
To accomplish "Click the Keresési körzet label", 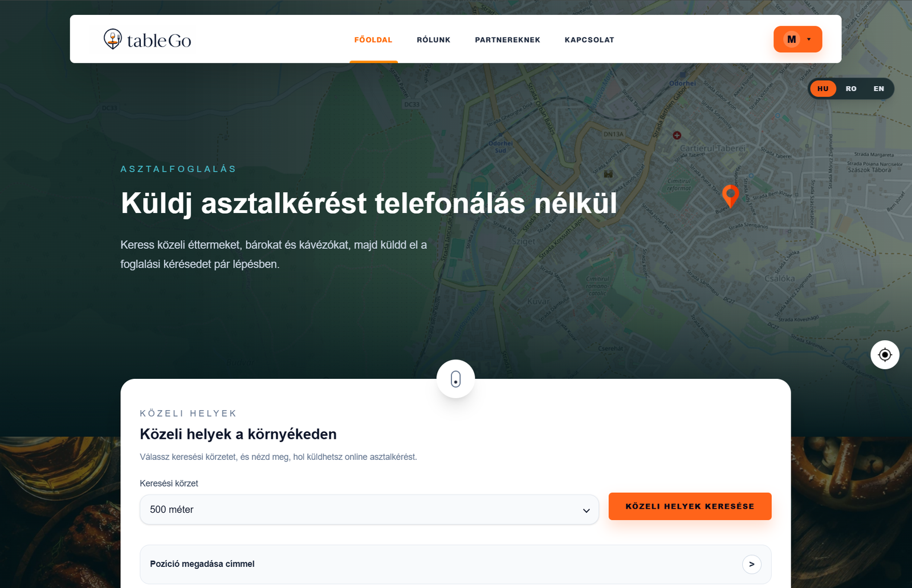I will pos(169,483).
